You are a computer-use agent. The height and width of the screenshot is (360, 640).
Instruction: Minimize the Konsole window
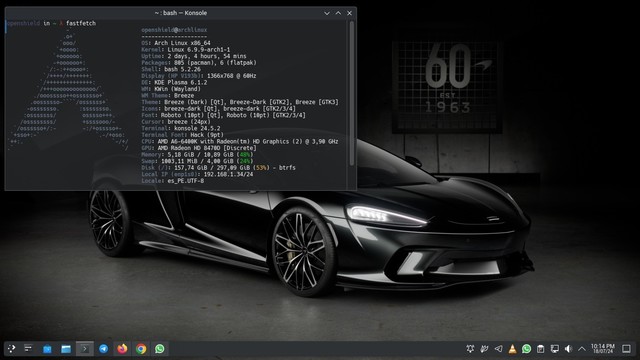(x=327, y=13)
